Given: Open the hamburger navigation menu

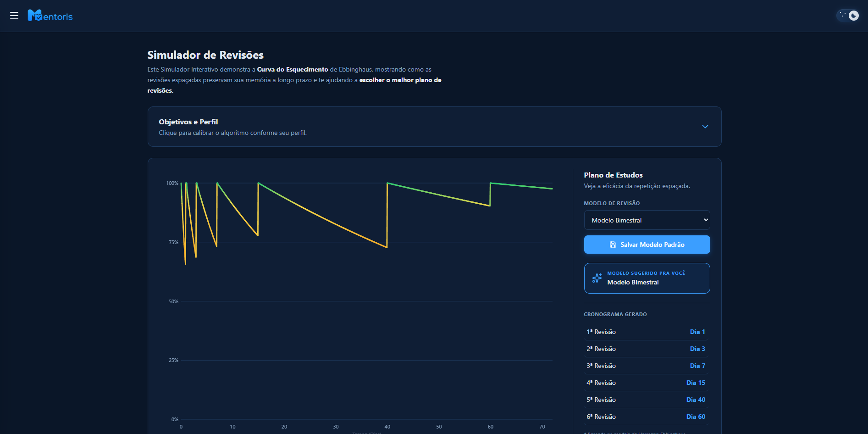Looking at the screenshot, I should coord(14,16).
